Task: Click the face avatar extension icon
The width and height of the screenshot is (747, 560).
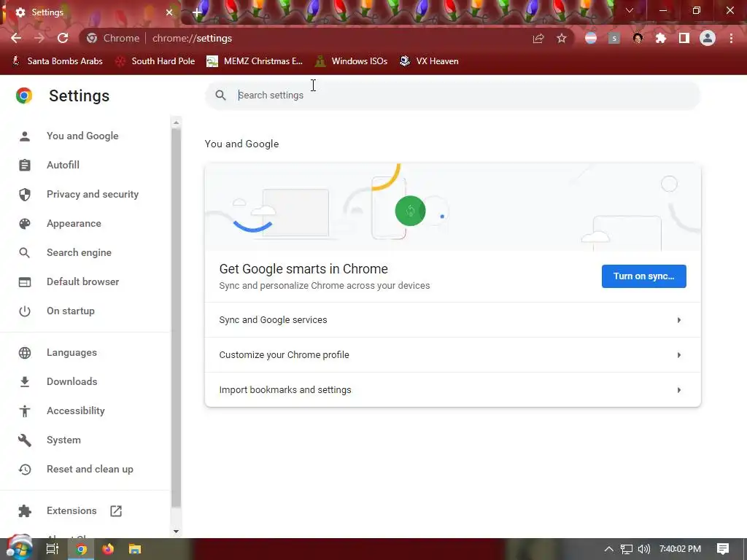Action: click(x=638, y=38)
